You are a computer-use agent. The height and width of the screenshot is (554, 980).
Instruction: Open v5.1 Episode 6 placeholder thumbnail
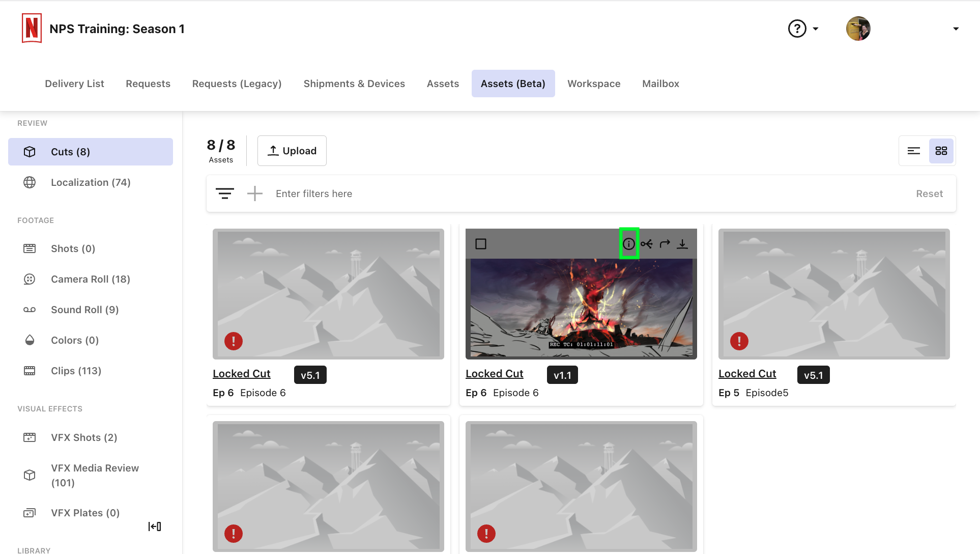point(328,294)
